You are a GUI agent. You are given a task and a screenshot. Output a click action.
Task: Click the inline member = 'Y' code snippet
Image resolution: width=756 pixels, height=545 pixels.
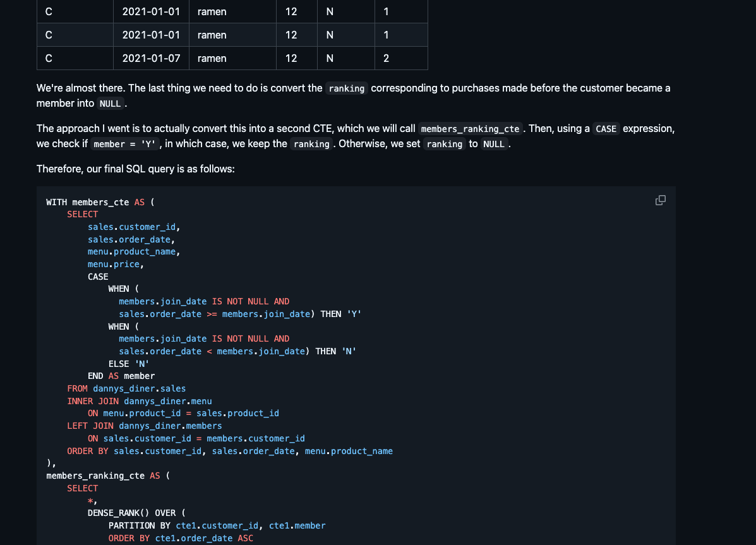point(124,144)
